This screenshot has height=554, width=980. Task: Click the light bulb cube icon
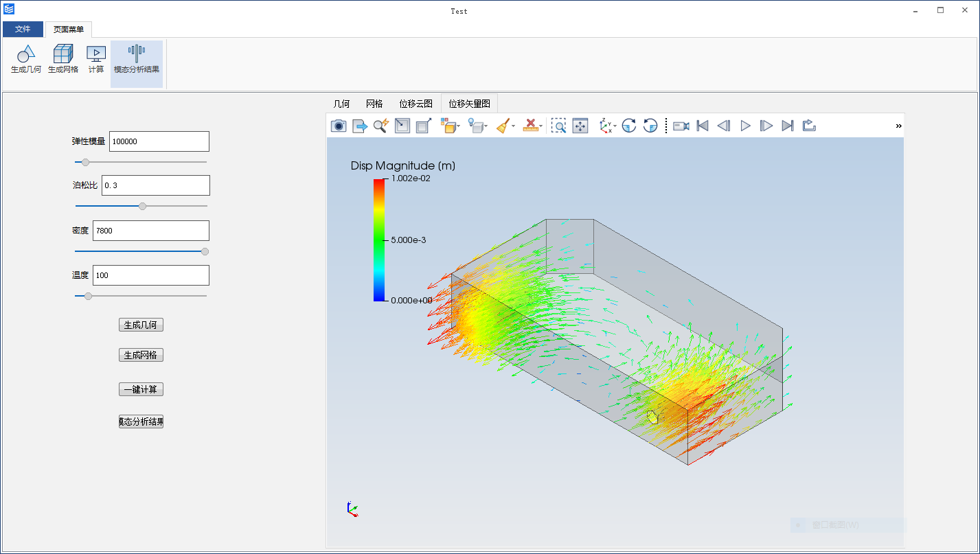tap(475, 126)
